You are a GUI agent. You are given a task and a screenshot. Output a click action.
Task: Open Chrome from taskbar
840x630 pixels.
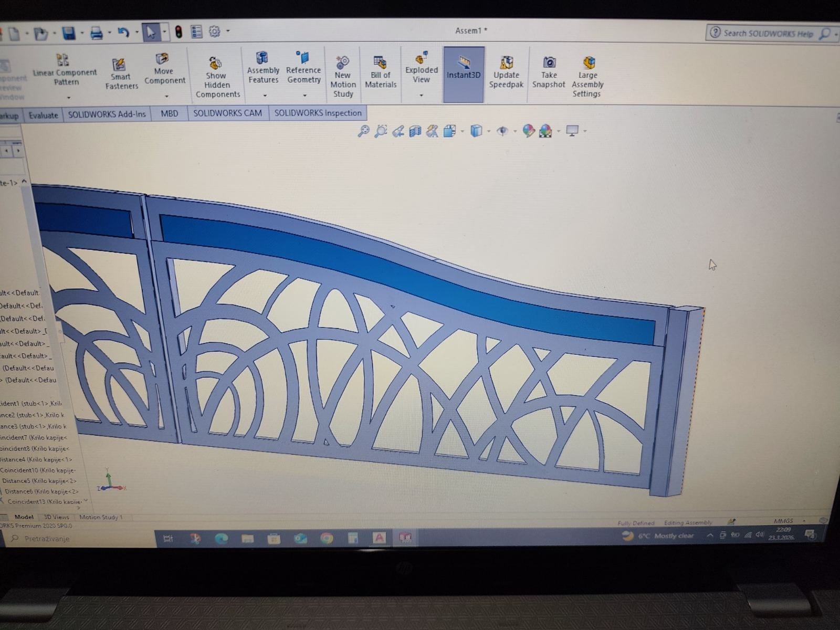[327, 538]
